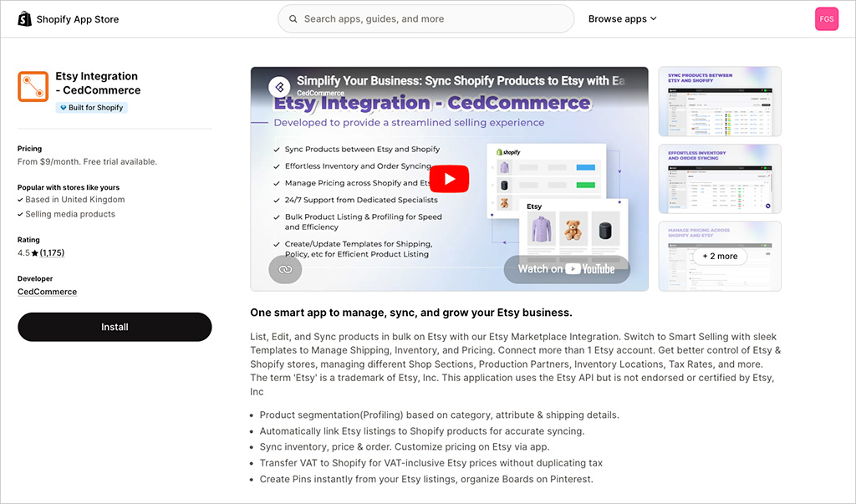The width and height of the screenshot is (856, 504).
Task: Click 'Product segmentation(Profiling)' bullet text
Action: (439, 415)
